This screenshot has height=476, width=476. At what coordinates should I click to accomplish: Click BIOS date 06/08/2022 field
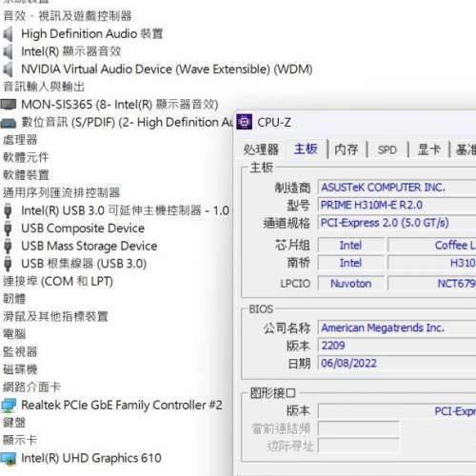397,364
